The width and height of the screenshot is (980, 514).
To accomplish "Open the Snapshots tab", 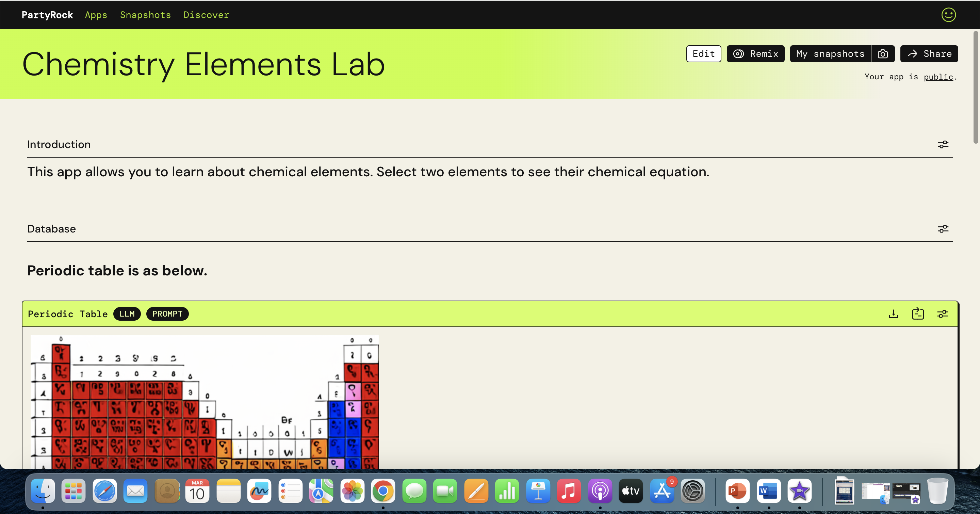I will [x=145, y=15].
